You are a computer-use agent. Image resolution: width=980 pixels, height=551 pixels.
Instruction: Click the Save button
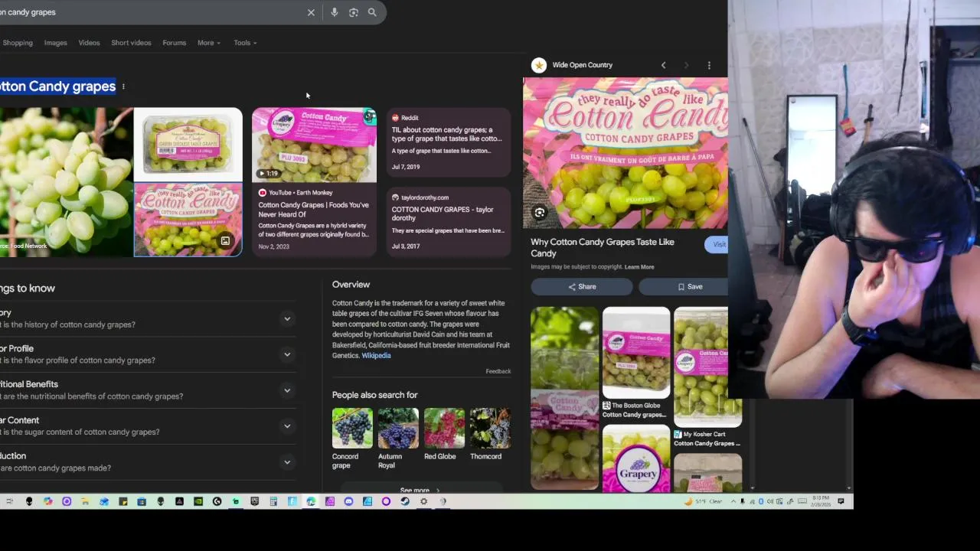point(683,286)
